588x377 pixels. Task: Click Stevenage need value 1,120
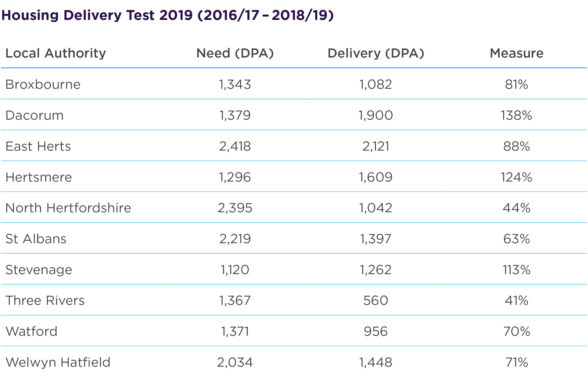235,270
